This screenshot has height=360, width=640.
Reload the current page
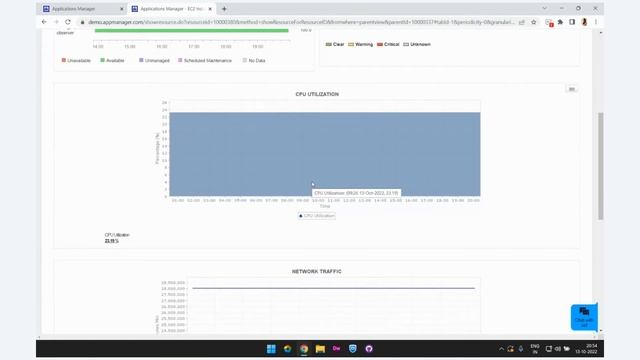coord(68,22)
